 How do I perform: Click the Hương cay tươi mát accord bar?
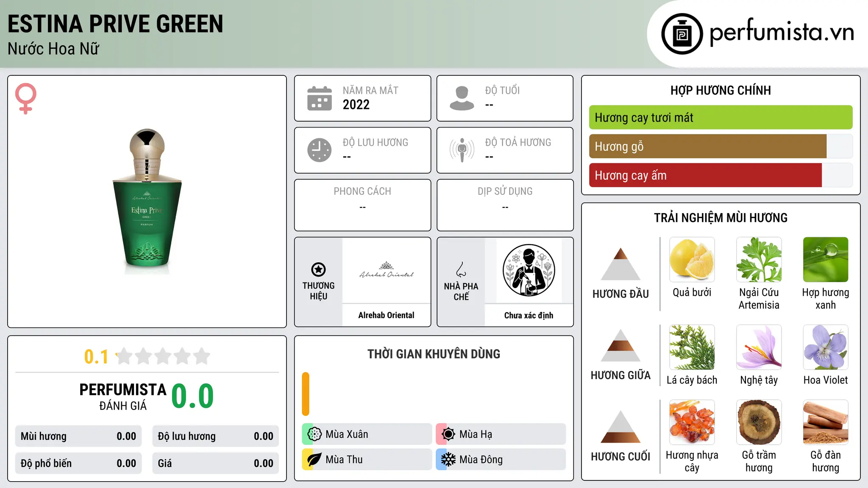pyautogui.click(x=721, y=117)
